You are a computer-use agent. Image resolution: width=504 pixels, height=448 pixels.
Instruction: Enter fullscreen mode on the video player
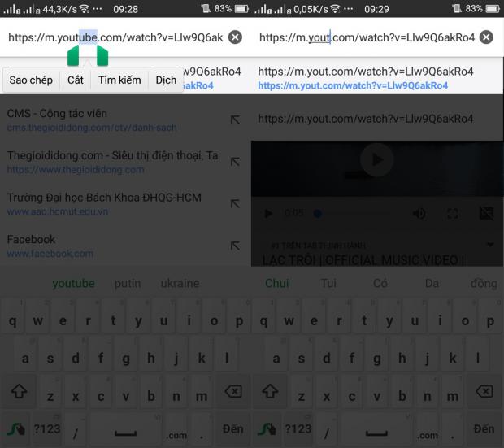(x=454, y=213)
